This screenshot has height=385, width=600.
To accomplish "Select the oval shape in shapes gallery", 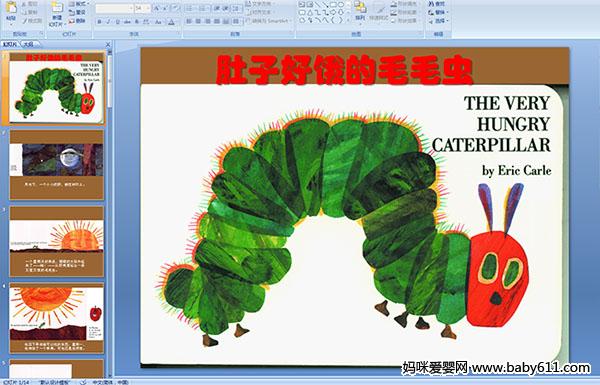I will tap(341, 4).
